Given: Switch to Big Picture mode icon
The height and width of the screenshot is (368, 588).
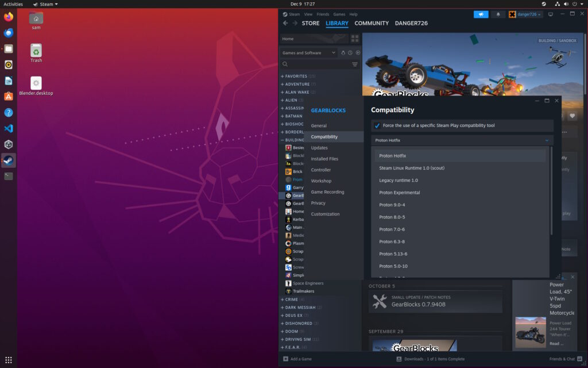Looking at the screenshot, I should (x=551, y=14).
